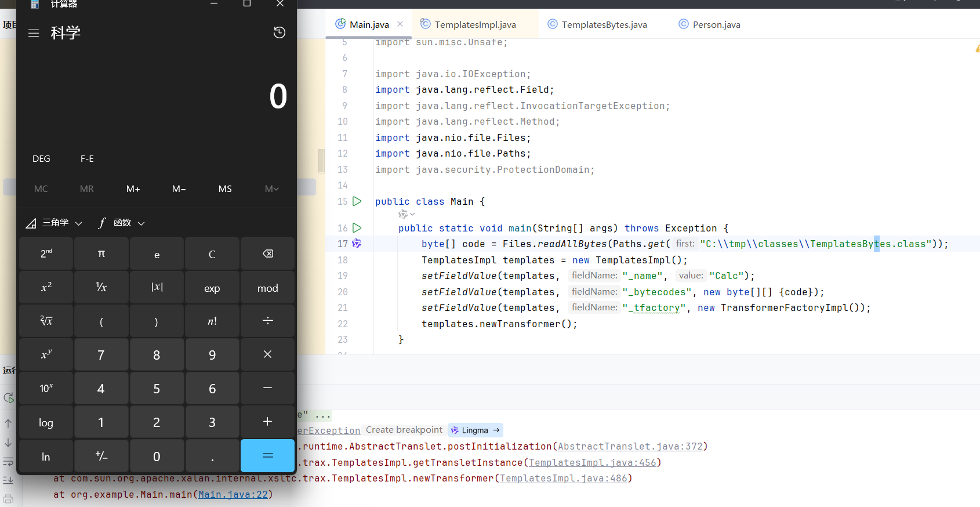Toggle F-E scientific notation
The height and width of the screenshot is (507, 980).
[87, 158]
